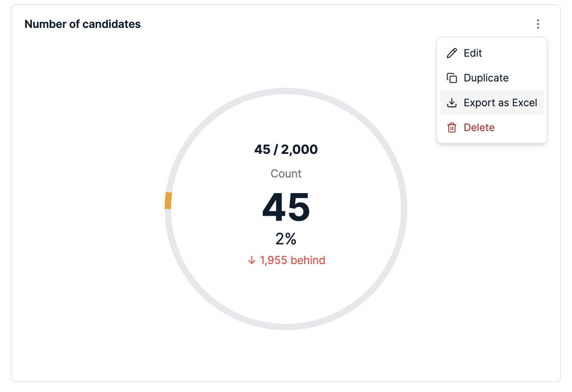Image resolution: width=572 pixels, height=392 pixels.
Task: Choose Duplicate from the context menu
Action: coord(492,78)
